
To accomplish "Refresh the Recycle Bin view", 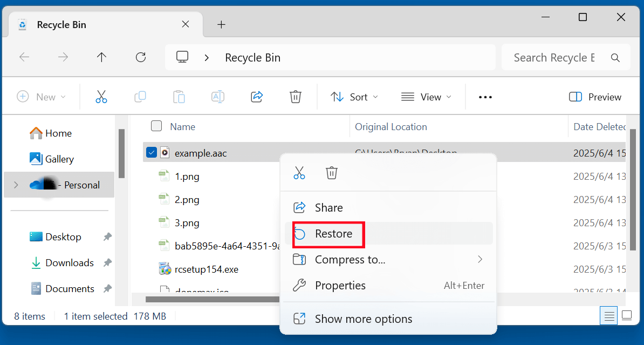I will coord(140,57).
